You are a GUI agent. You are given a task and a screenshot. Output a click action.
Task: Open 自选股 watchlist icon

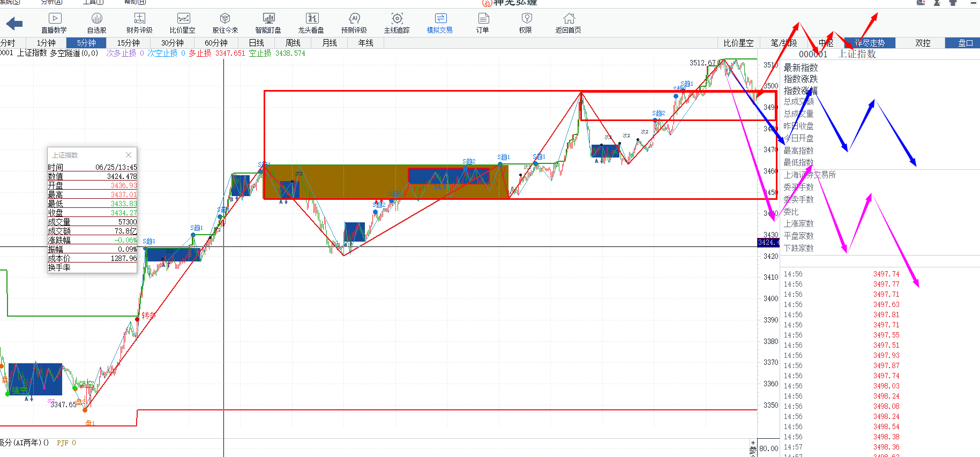point(96,23)
